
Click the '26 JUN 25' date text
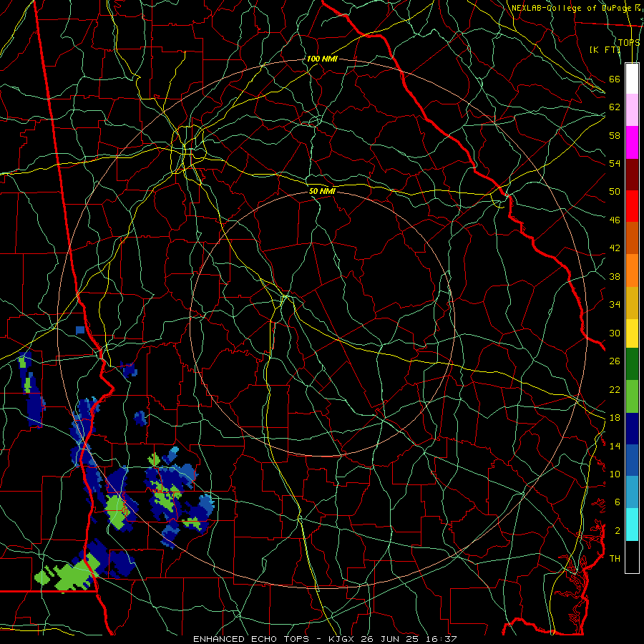(x=390, y=639)
